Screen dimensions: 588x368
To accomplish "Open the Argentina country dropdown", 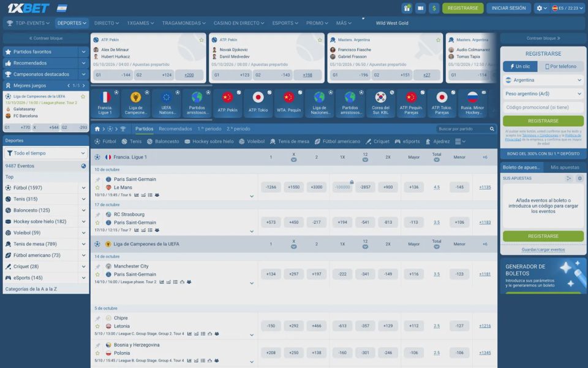I will 543,80.
